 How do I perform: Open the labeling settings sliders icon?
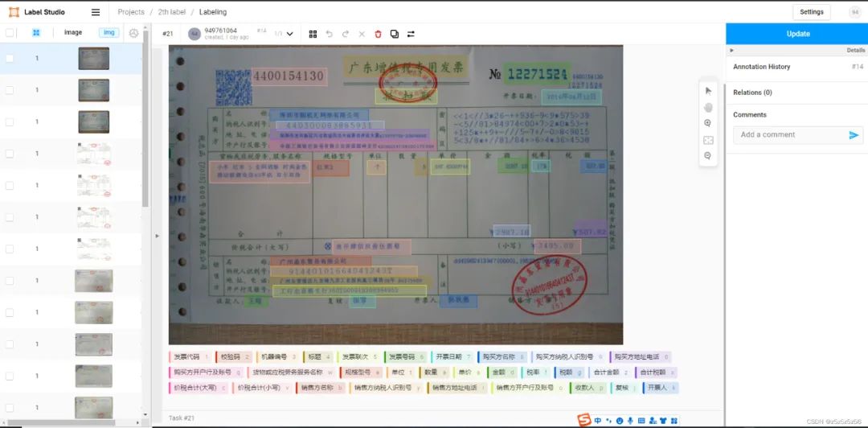coord(411,34)
